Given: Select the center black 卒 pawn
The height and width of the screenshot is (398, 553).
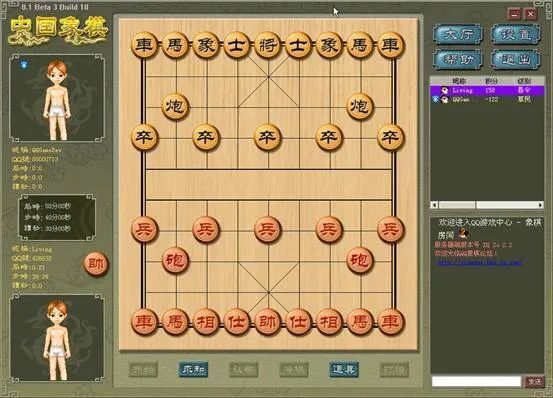Looking at the screenshot, I should [267, 137].
